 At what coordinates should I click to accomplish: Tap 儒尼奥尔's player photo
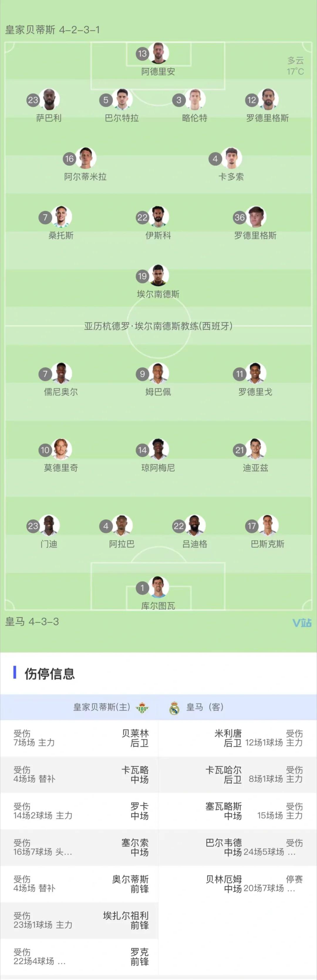(x=61, y=373)
